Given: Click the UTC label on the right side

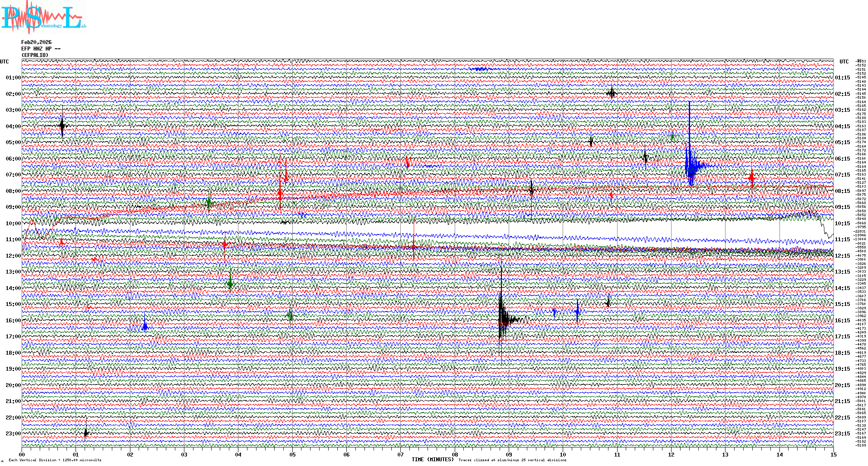Looking at the screenshot, I should pyautogui.click(x=844, y=62).
